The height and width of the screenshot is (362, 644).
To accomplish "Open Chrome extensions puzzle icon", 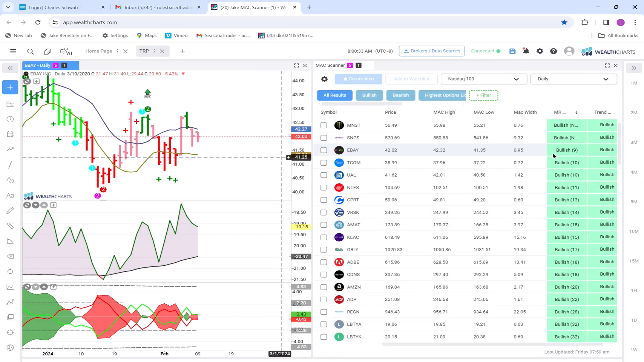I will tap(585, 22).
